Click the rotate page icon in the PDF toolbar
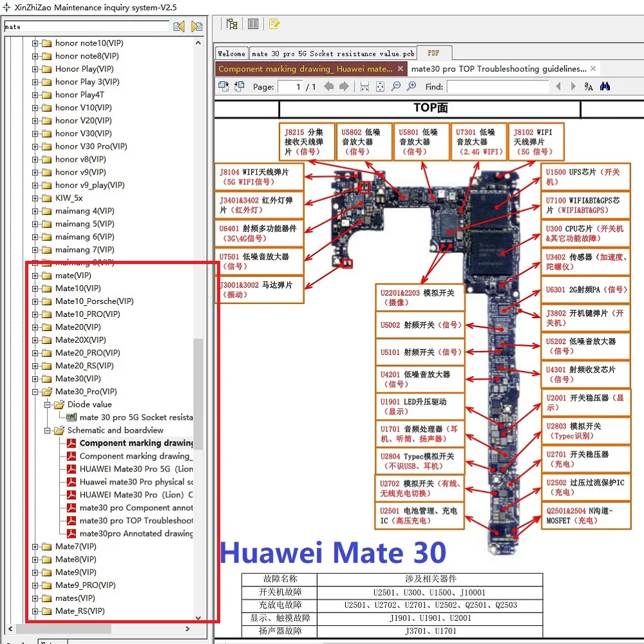Viewport: 644px width, 644px height. tap(239, 86)
